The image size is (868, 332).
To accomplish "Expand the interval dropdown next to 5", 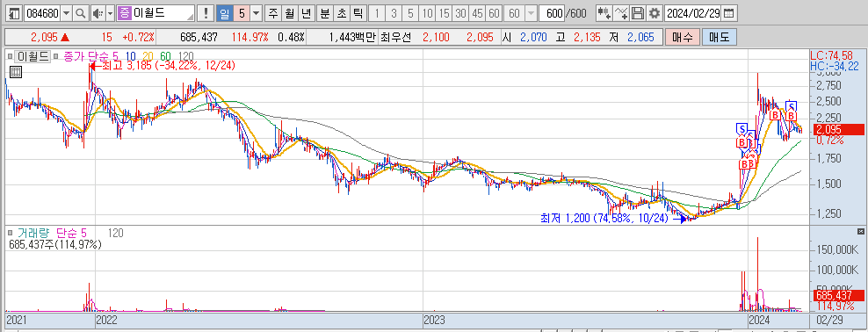I will click(x=257, y=12).
